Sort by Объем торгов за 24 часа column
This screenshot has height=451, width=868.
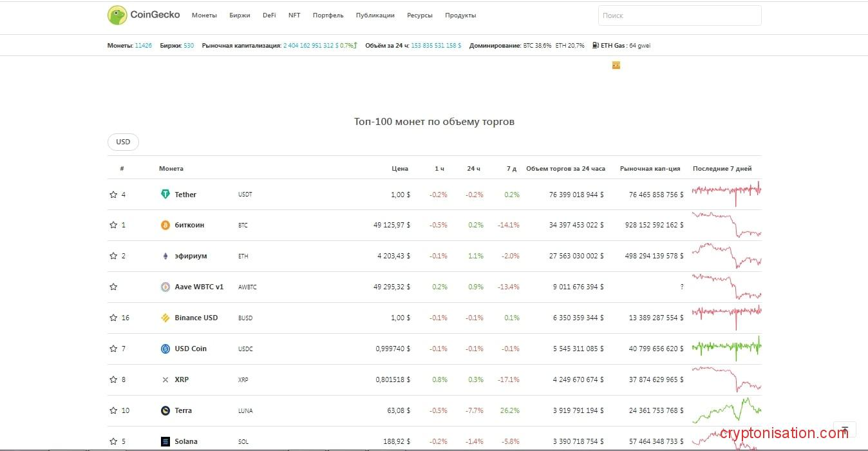coord(565,169)
